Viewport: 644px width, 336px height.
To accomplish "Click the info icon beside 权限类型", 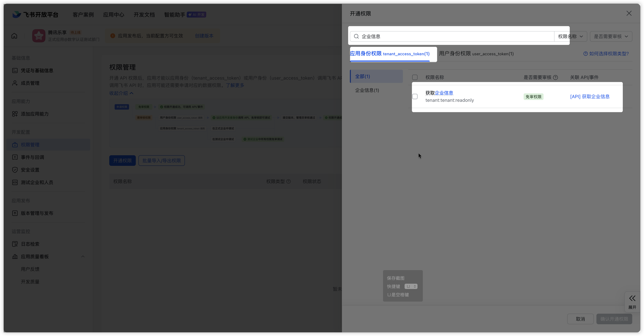I will 289,181.
